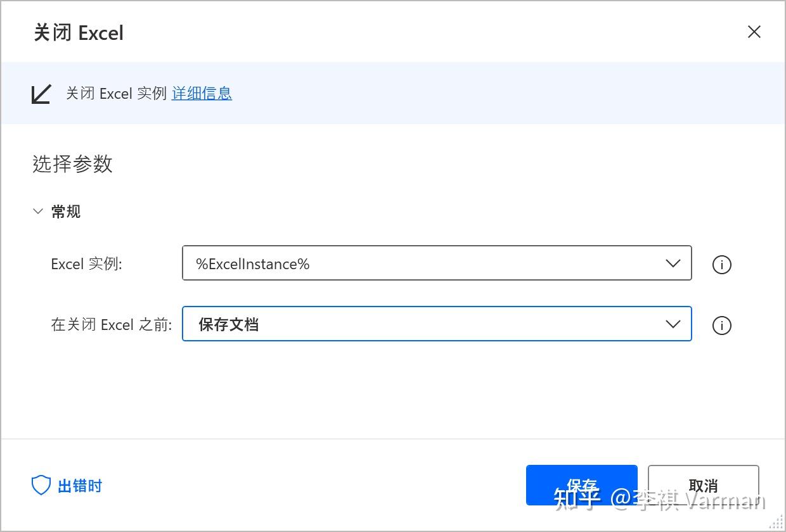This screenshot has height=532, width=786.
Task: Click the 常规 group label
Action: 65,211
